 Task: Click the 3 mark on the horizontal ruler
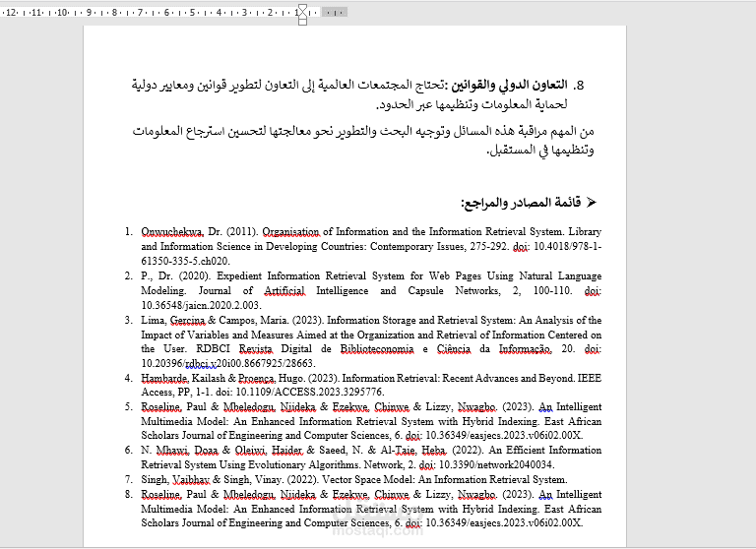pos(244,13)
